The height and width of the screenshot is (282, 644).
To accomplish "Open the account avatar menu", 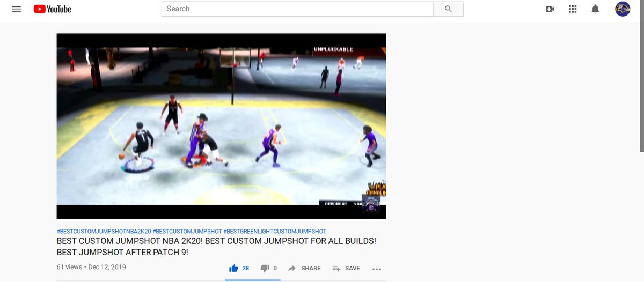I will pyautogui.click(x=623, y=9).
